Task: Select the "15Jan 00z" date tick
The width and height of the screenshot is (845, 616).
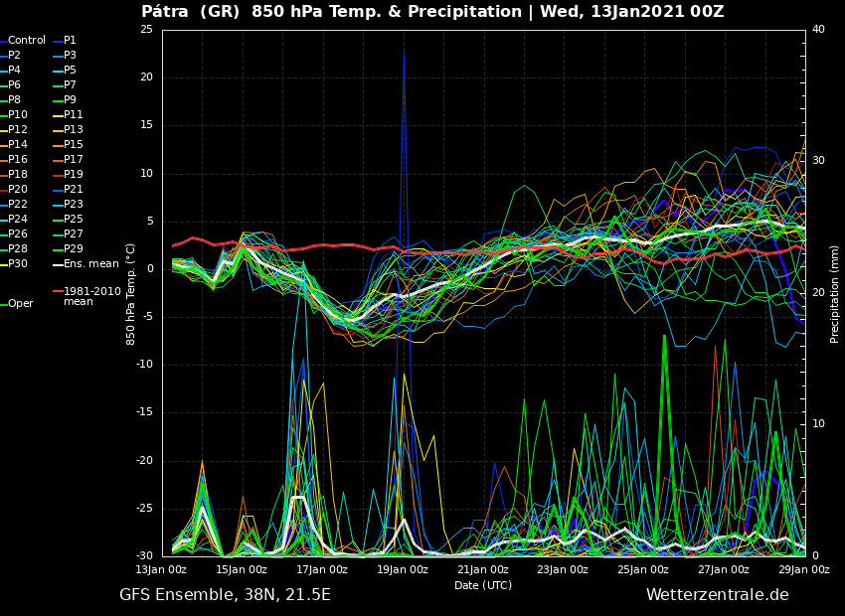Action: pos(243,569)
